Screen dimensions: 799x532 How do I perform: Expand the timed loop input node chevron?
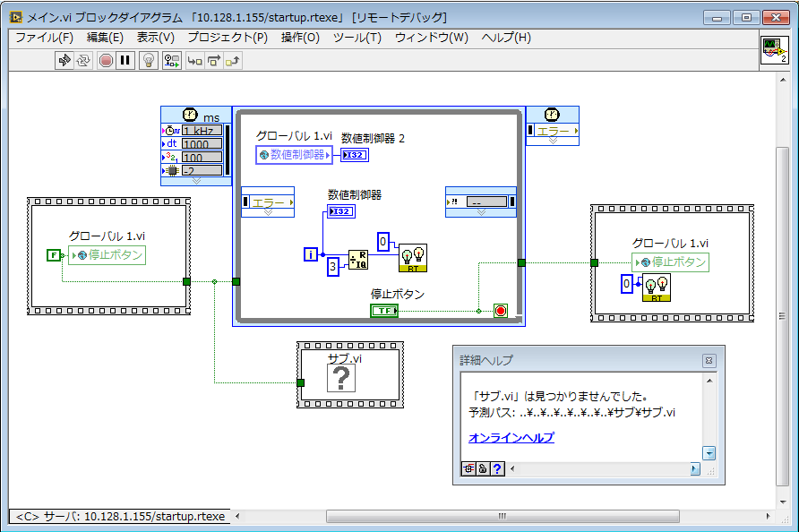coord(196,181)
